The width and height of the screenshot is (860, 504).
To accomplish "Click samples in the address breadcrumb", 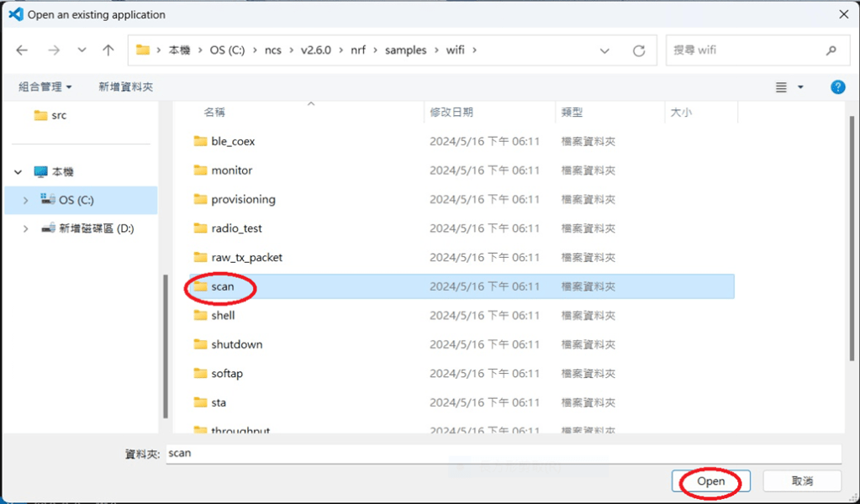I will tap(405, 50).
